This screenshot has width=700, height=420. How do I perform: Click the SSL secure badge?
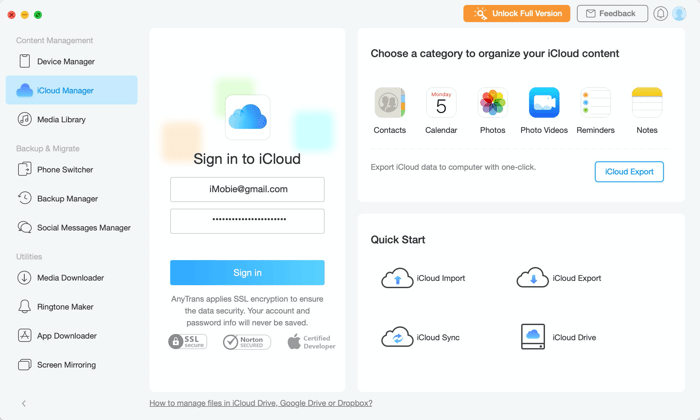[188, 341]
